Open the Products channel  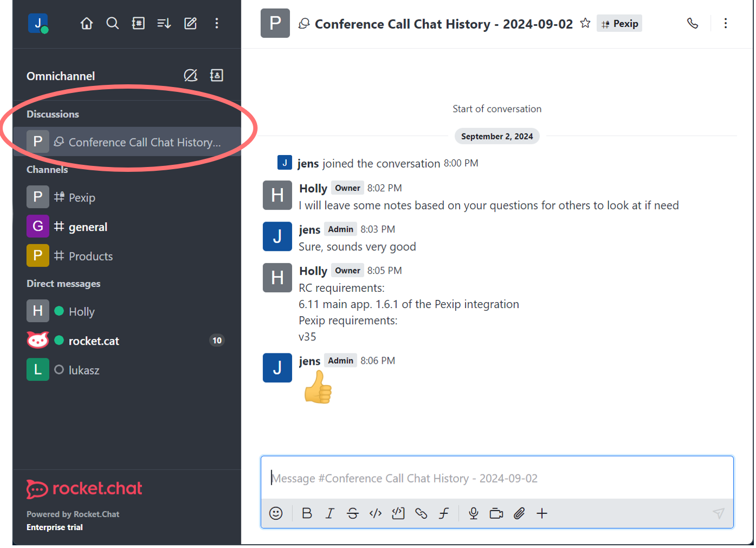[x=90, y=256]
